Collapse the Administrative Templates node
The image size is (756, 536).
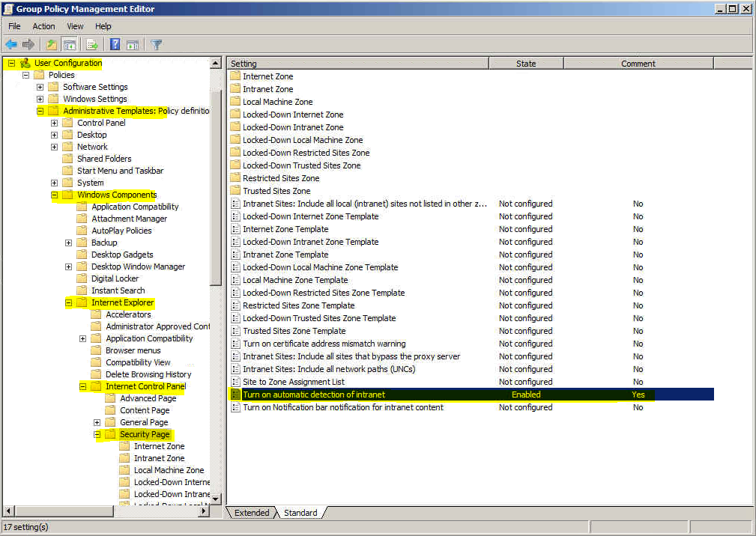click(40, 112)
